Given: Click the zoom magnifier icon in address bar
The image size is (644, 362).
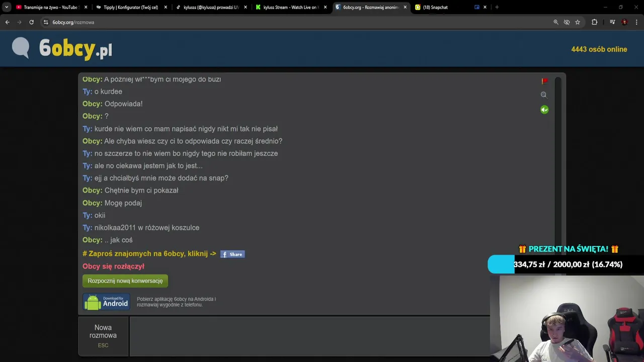Looking at the screenshot, I should pyautogui.click(x=556, y=22).
